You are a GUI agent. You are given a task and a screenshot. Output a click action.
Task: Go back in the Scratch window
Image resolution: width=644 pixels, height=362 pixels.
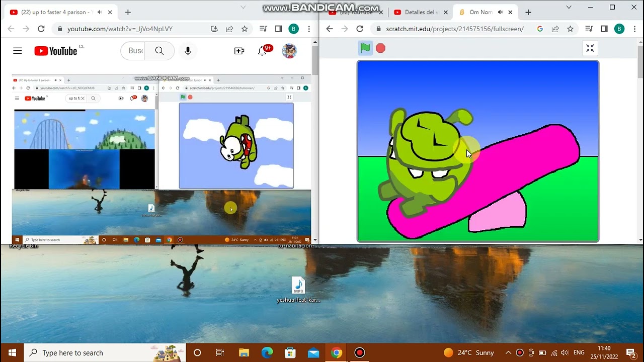click(x=330, y=29)
